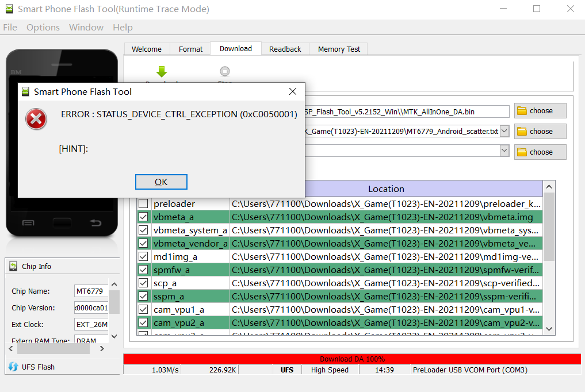The image size is (585, 392).
Task: Expand the scatter-loading file dropdown
Action: point(504,132)
